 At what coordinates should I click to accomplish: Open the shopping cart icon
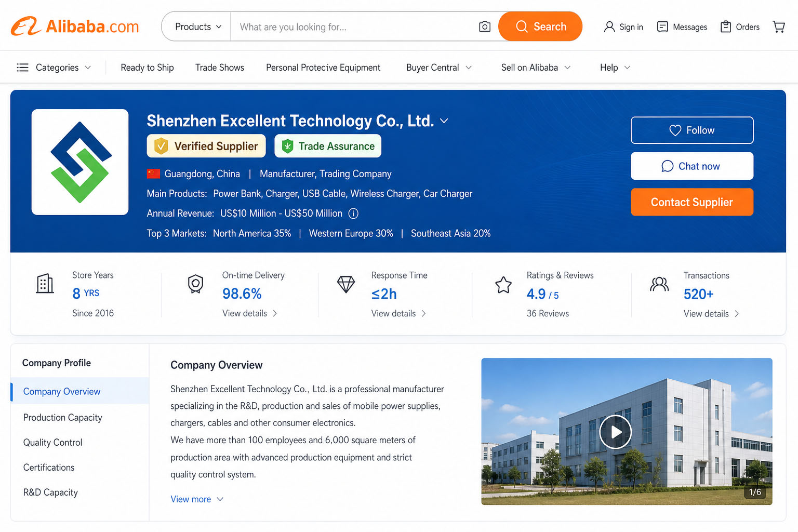(x=779, y=26)
